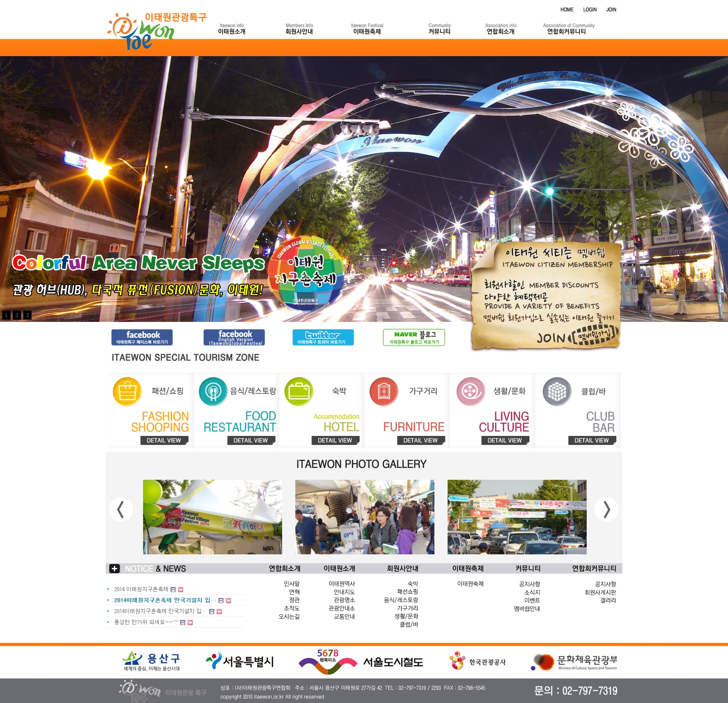The height and width of the screenshot is (703, 728).
Task: Open the 이태원소개 Itaewon info menu
Action: click(232, 29)
